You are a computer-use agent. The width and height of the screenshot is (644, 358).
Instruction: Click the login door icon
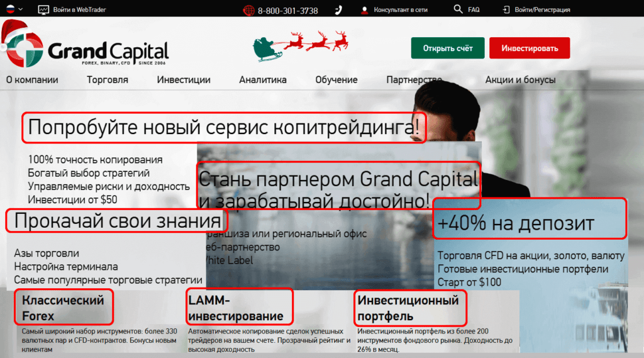coord(506,9)
